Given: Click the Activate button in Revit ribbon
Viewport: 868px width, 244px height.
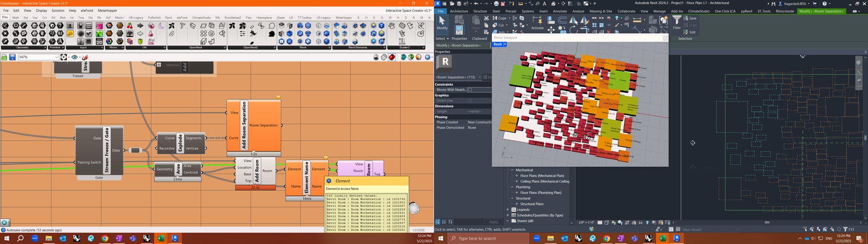Looking at the screenshot, I should (x=537, y=23).
